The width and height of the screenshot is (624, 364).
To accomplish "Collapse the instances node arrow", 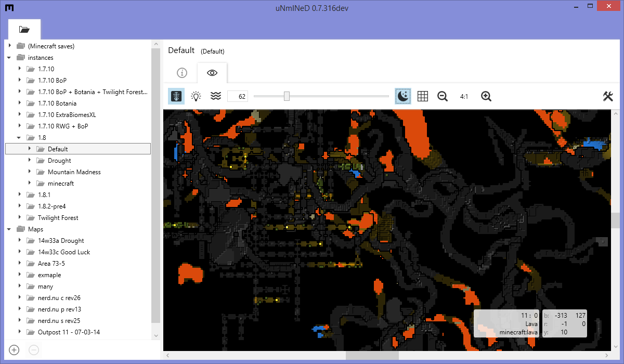I will click(x=9, y=57).
